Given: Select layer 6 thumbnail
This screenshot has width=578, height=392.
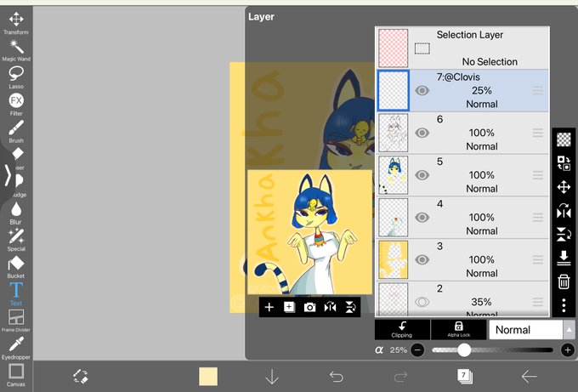Looking at the screenshot, I should (394, 133).
